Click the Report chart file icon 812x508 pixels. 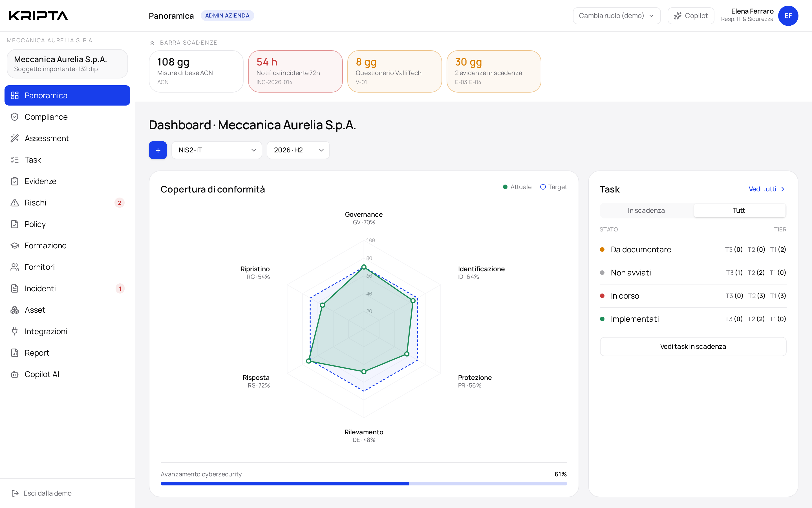tap(14, 353)
